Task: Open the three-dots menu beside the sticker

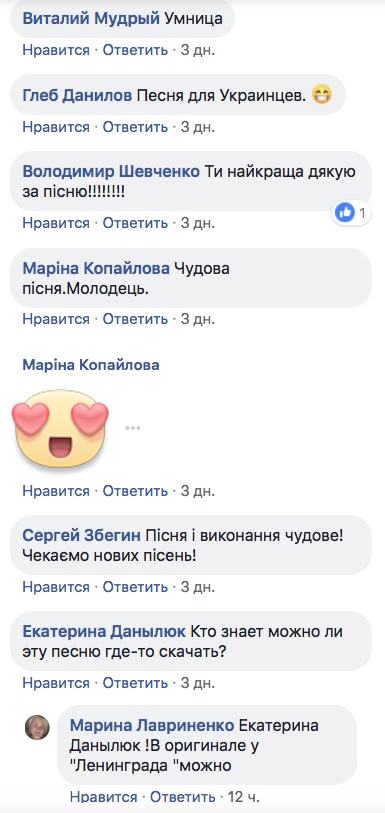Action: [x=133, y=428]
